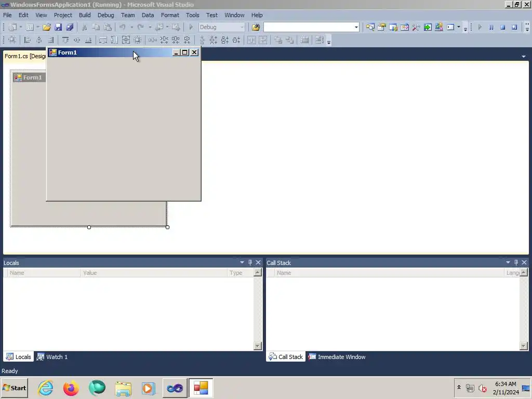This screenshot has width=532, height=399.
Task: Click the Windows Start button
Action: pyautogui.click(x=15, y=388)
